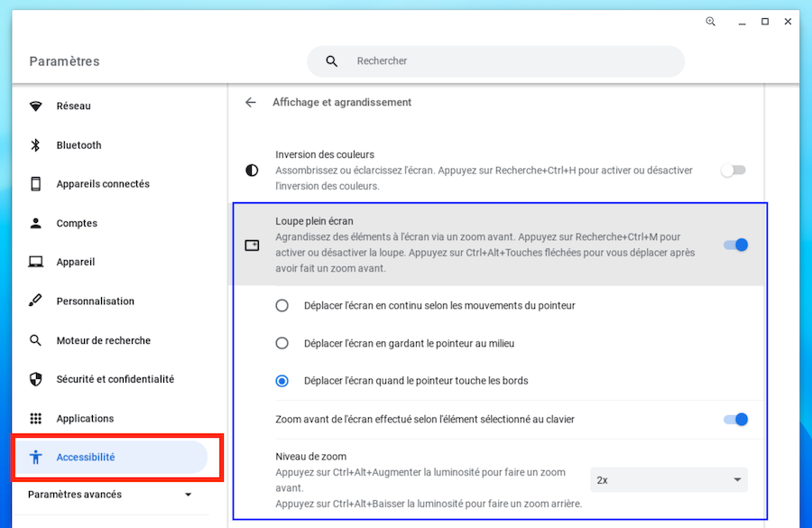Disable the Loupe plein écran toggle
This screenshot has height=528, width=812.
point(735,245)
